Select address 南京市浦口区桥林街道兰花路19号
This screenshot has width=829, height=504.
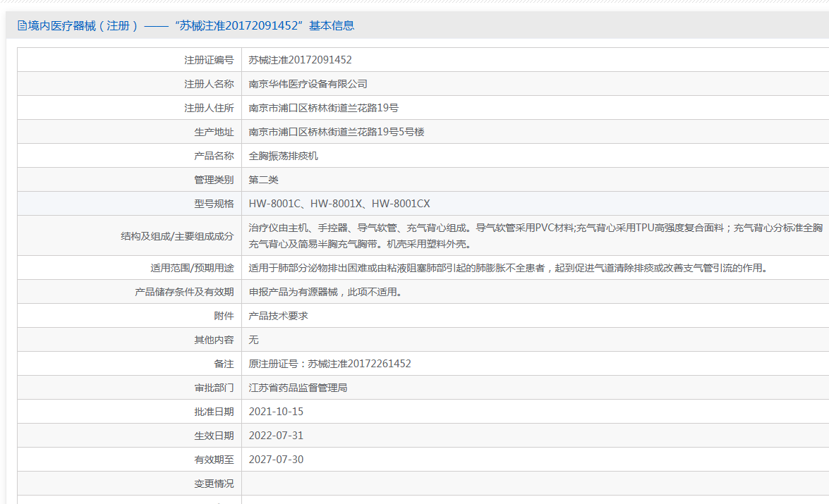pos(324,108)
